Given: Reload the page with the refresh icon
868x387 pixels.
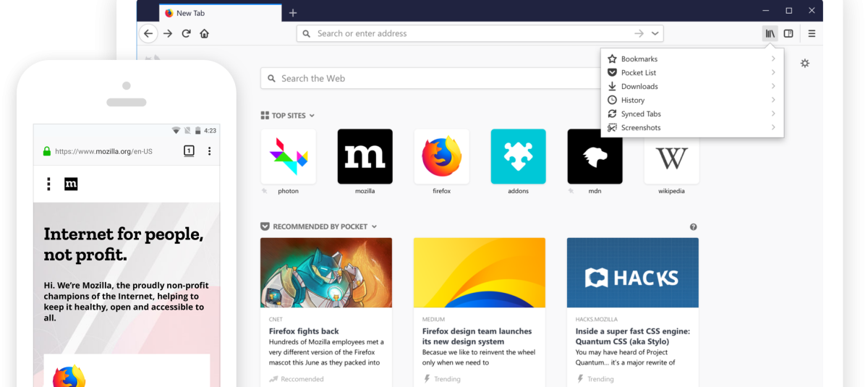Looking at the screenshot, I should point(186,33).
